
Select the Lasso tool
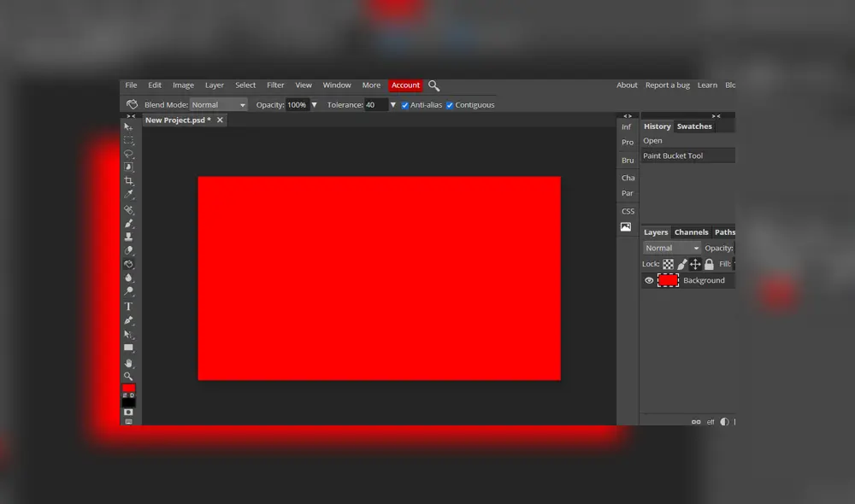(x=128, y=154)
